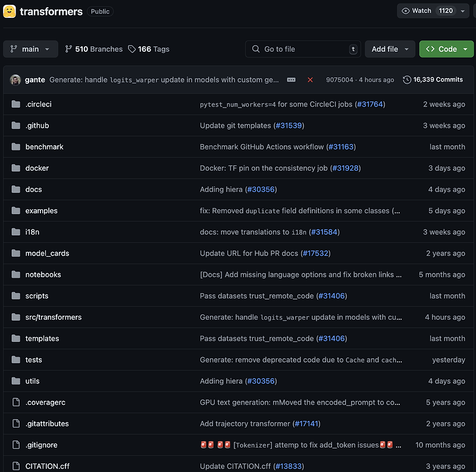Screen dimensions: 476x472
Task: Click file icon beside .gitignore
Action: pyautogui.click(x=16, y=445)
